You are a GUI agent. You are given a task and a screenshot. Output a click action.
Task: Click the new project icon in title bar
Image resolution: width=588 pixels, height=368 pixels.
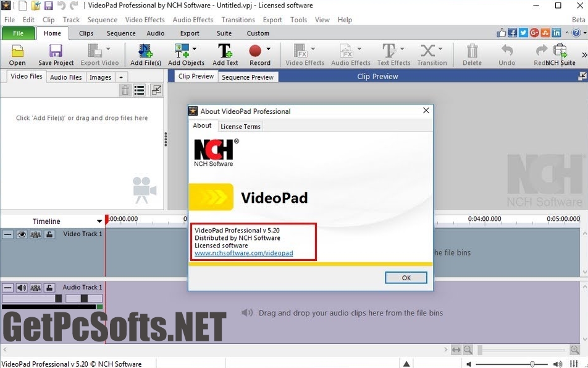coord(23,6)
